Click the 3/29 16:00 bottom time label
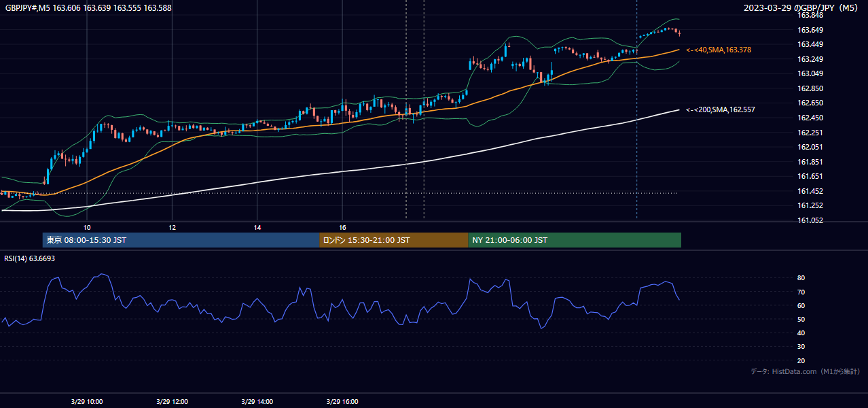This screenshot has width=868, height=408. [x=342, y=401]
